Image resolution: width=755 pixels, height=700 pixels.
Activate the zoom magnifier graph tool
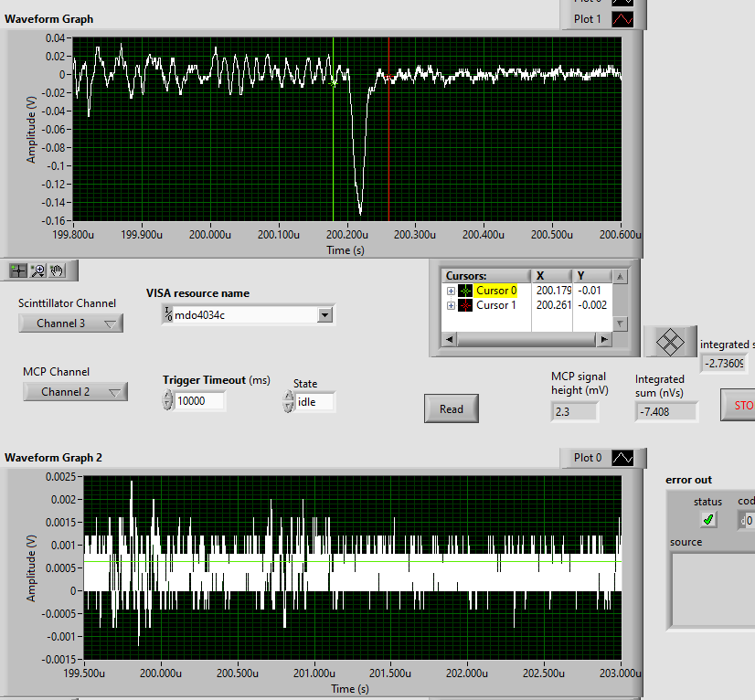click(37, 270)
